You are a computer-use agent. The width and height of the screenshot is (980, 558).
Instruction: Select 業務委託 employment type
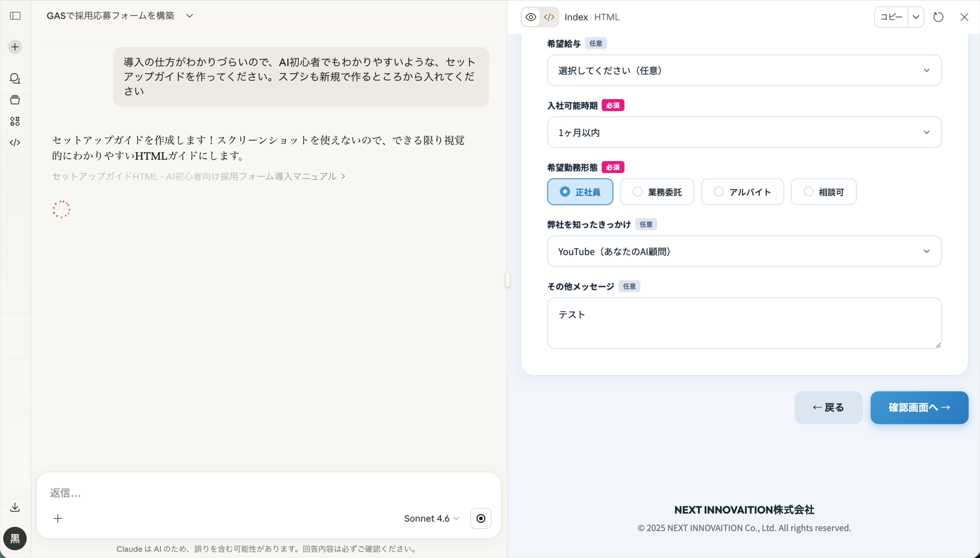click(x=657, y=192)
